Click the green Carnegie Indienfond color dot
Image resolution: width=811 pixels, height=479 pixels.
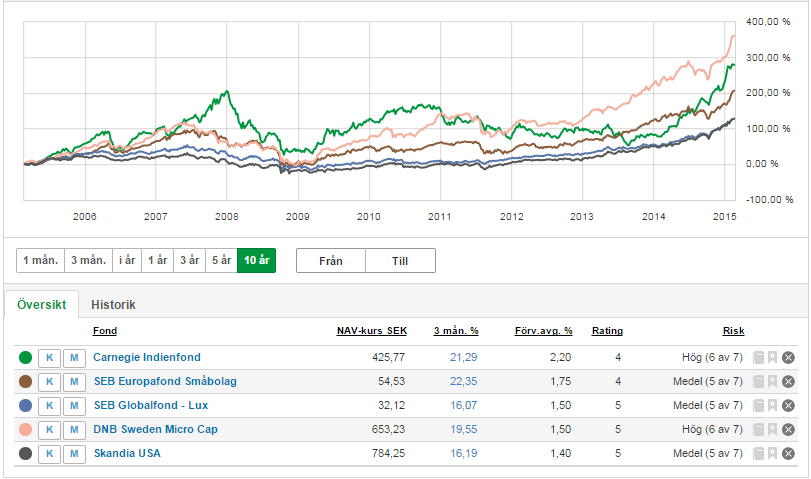[25, 357]
